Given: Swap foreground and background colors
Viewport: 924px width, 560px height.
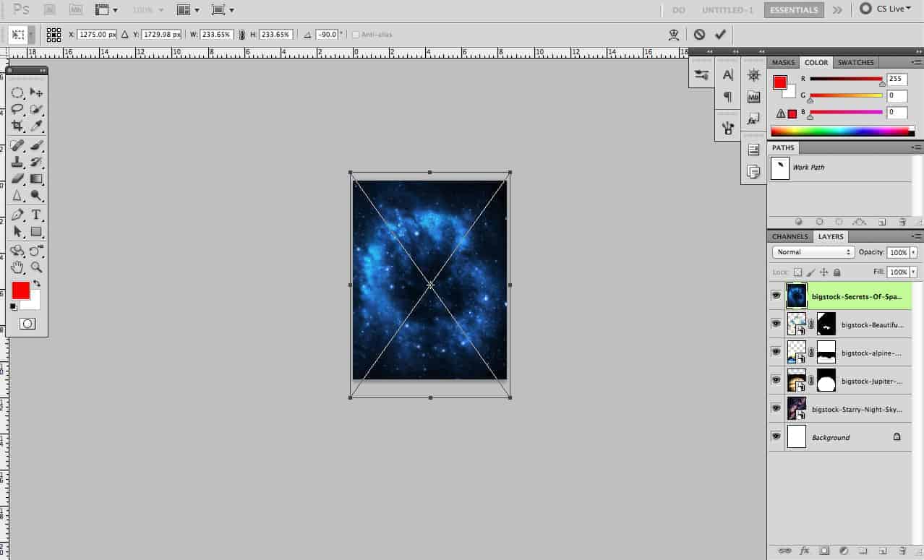Looking at the screenshot, I should coord(37,284).
